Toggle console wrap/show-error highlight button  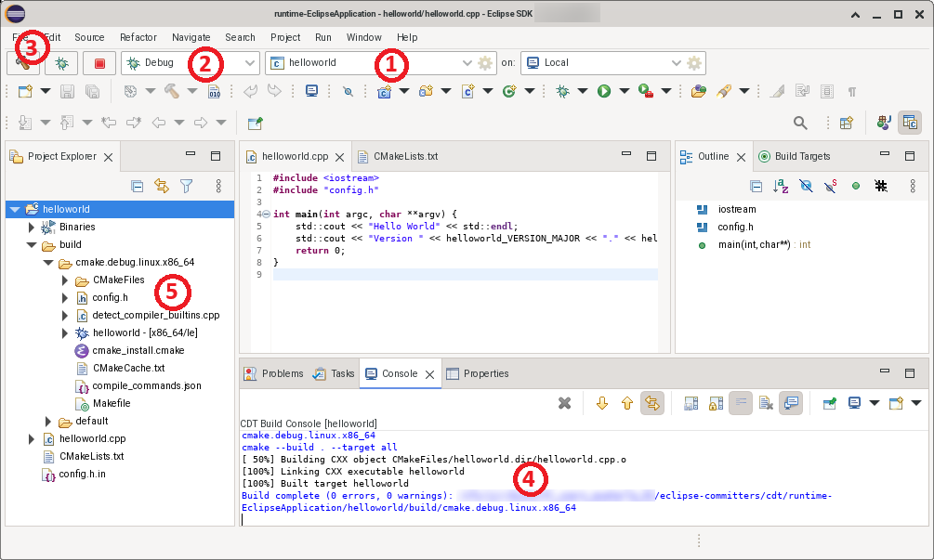point(652,403)
